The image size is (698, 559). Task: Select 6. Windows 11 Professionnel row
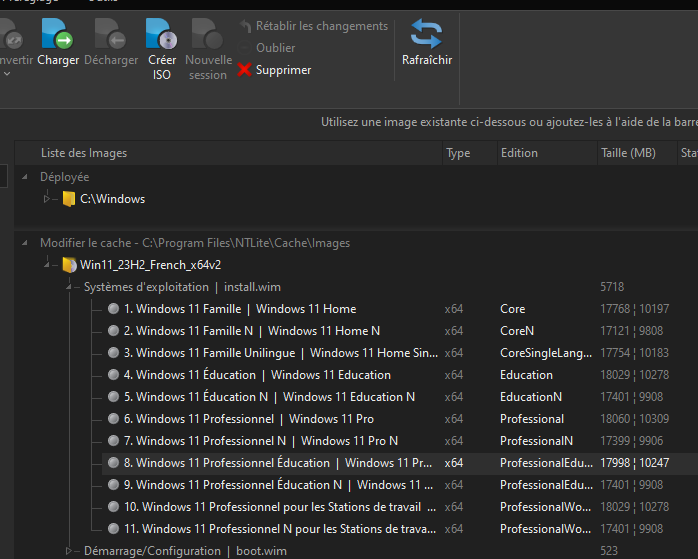click(x=249, y=419)
